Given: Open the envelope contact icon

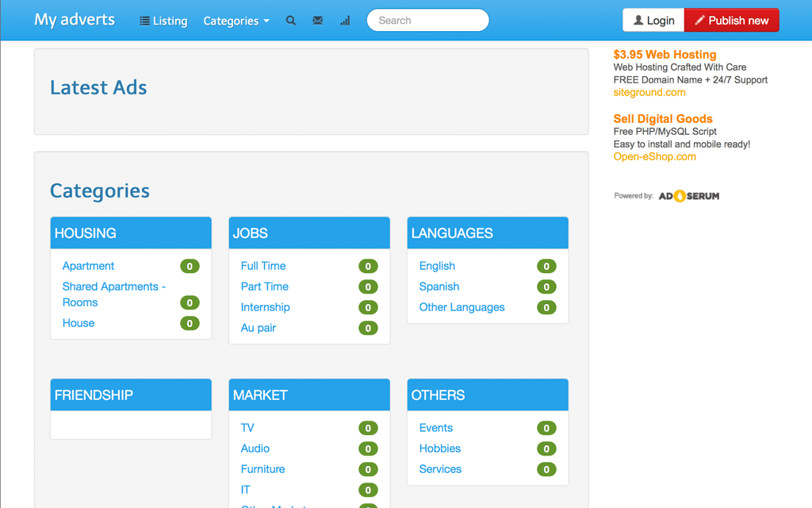Looking at the screenshot, I should click(318, 21).
